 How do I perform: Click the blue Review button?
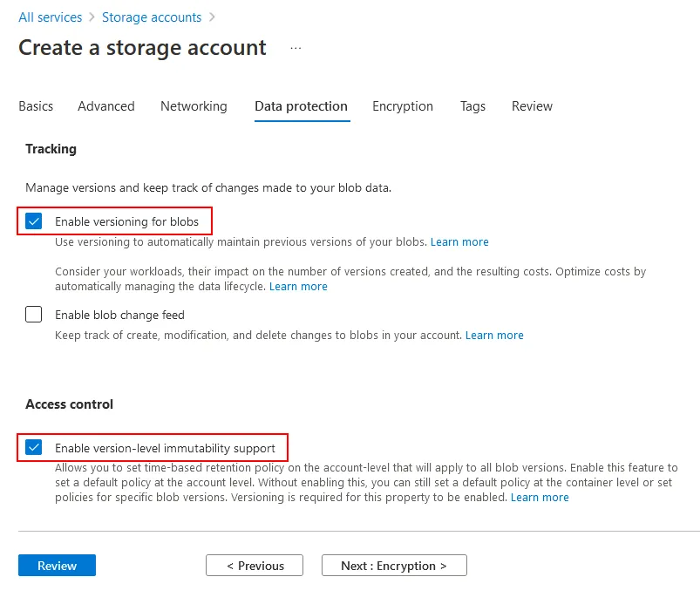coord(57,566)
